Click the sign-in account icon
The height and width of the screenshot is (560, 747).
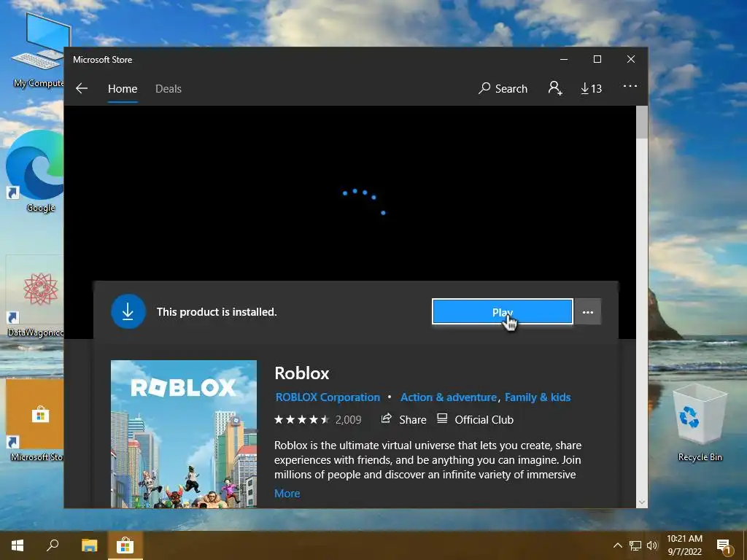click(x=555, y=88)
